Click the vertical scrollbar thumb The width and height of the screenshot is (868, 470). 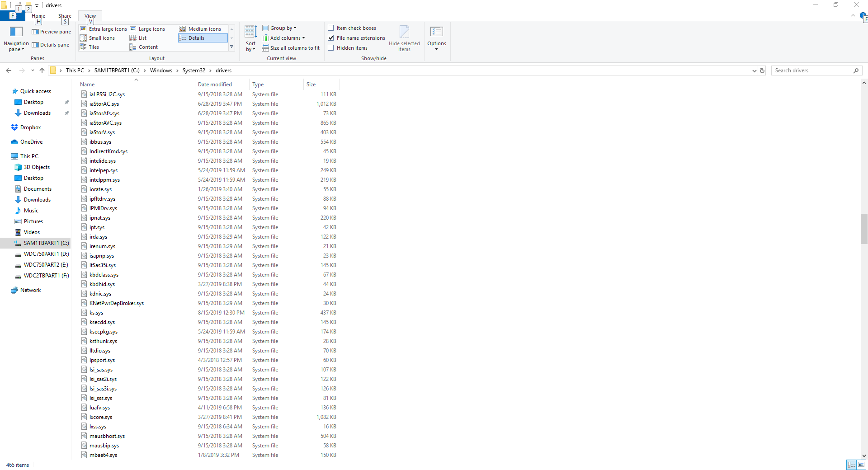864,229
